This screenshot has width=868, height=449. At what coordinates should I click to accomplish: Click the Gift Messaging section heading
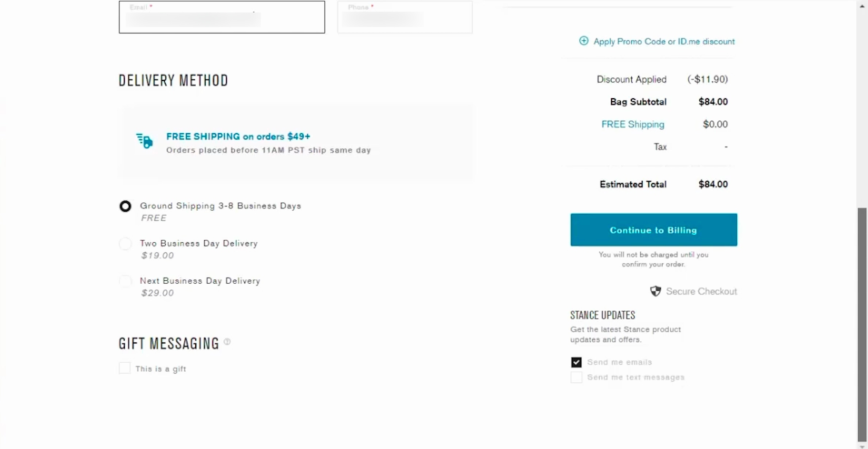[169, 343]
